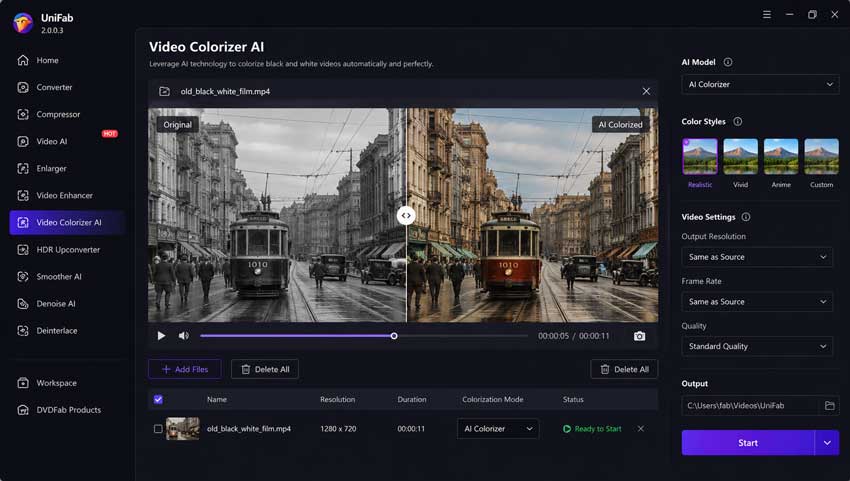Click the Video Colorizer AI sidebar icon

tap(23, 222)
